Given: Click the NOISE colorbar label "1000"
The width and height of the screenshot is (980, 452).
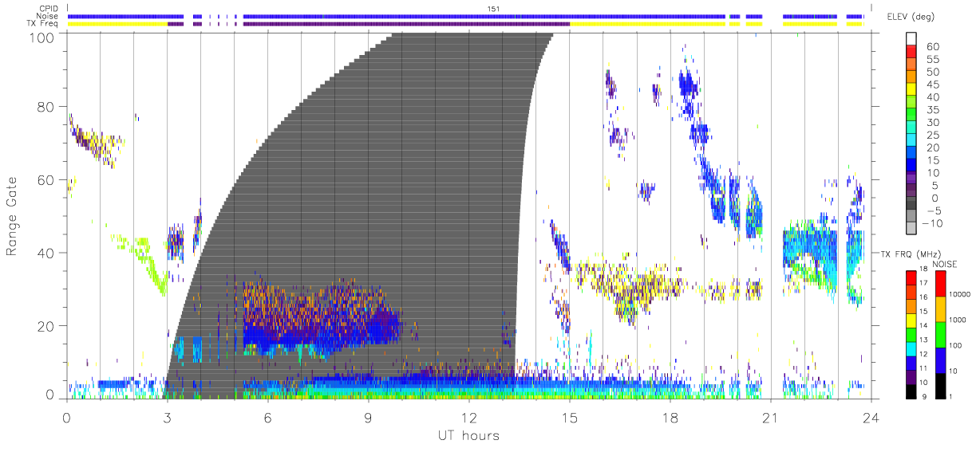Looking at the screenshot, I should [x=958, y=320].
